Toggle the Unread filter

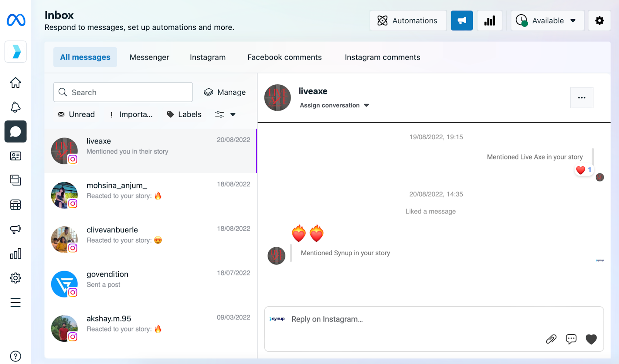pyautogui.click(x=76, y=114)
